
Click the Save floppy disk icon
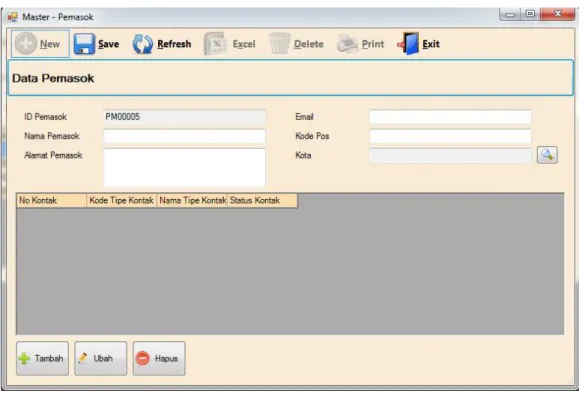[84, 44]
